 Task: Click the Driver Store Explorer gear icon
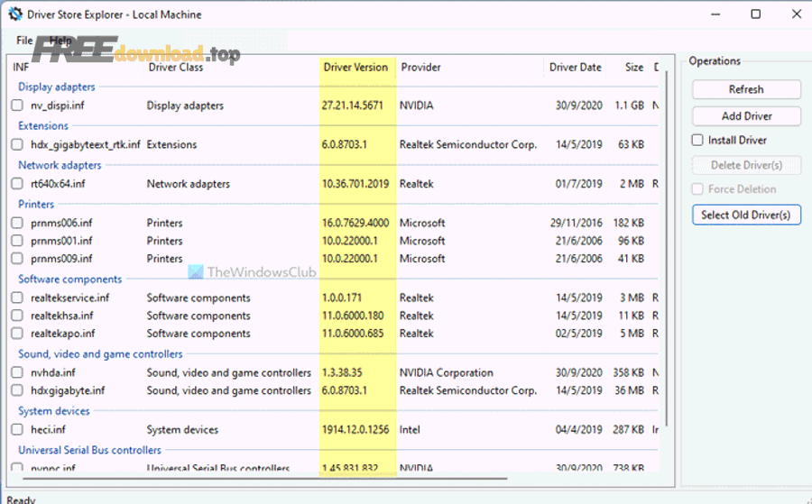click(15, 14)
